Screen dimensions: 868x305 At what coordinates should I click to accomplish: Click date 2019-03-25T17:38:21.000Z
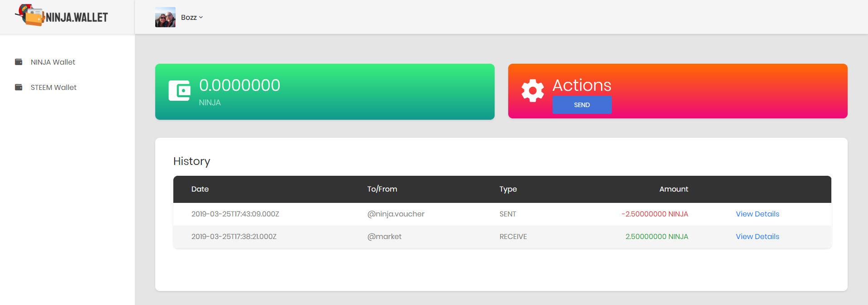[234, 236]
